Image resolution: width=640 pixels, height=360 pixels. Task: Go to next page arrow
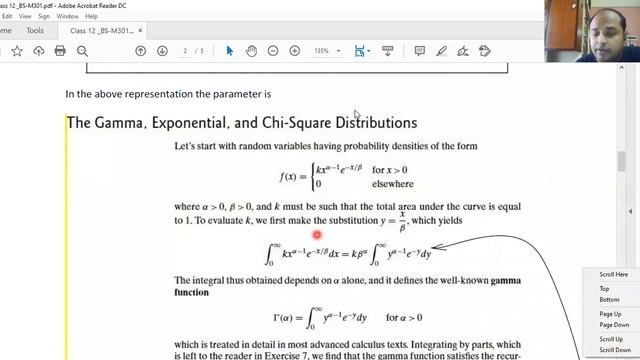pos(162,51)
